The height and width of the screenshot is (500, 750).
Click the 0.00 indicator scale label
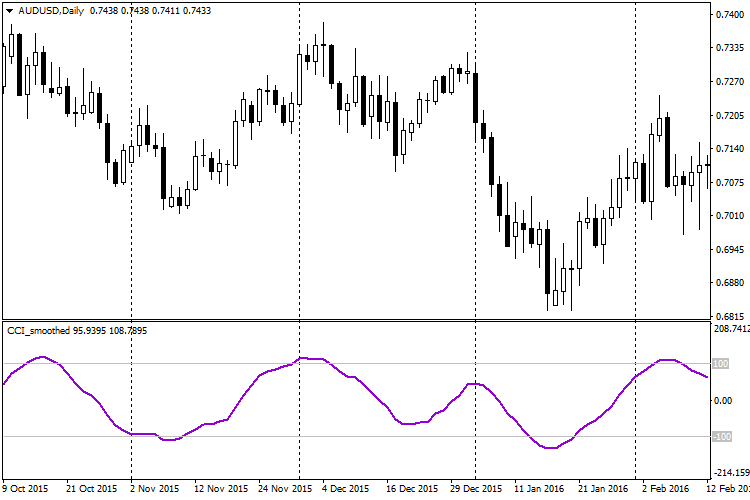click(722, 401)
